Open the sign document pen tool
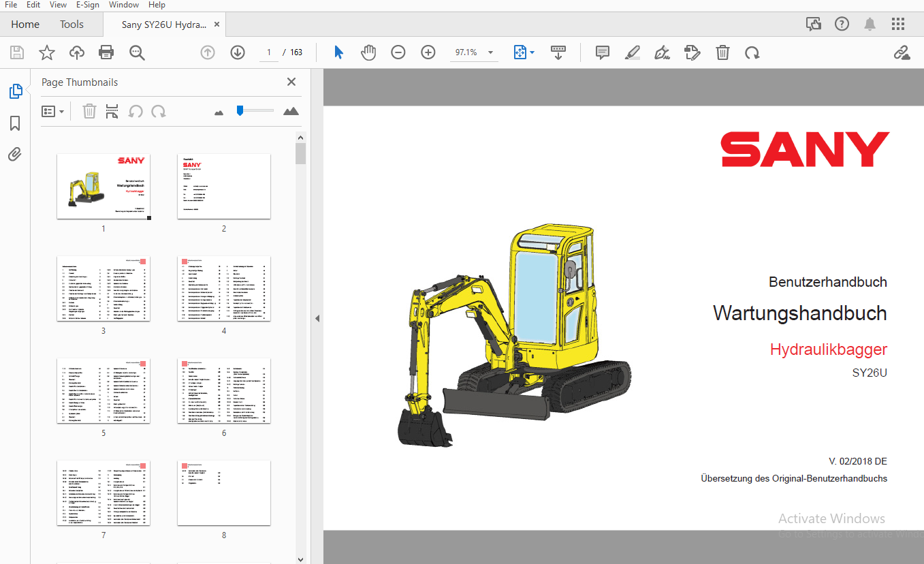The height and width of the screenshot is (564, 924). coord(662,52)
